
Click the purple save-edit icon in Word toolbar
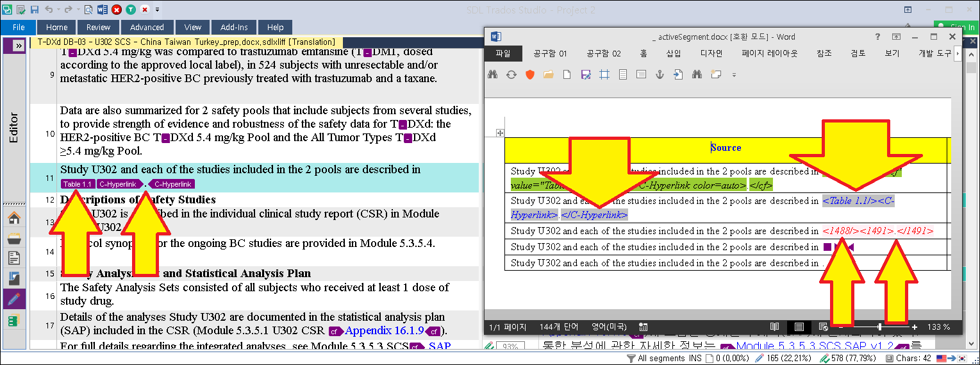pyautogui.click(x=585, y=74)
